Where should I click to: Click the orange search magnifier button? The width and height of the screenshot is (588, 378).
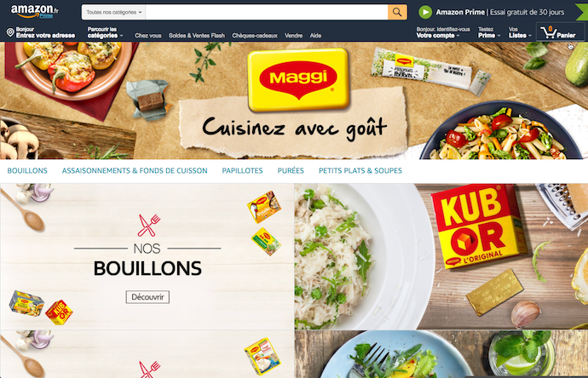397,13
